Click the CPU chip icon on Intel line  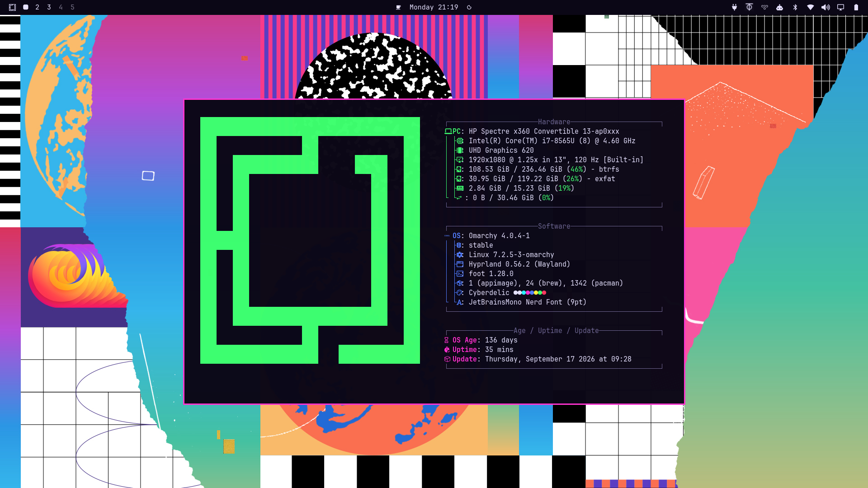tap(460, 141)
